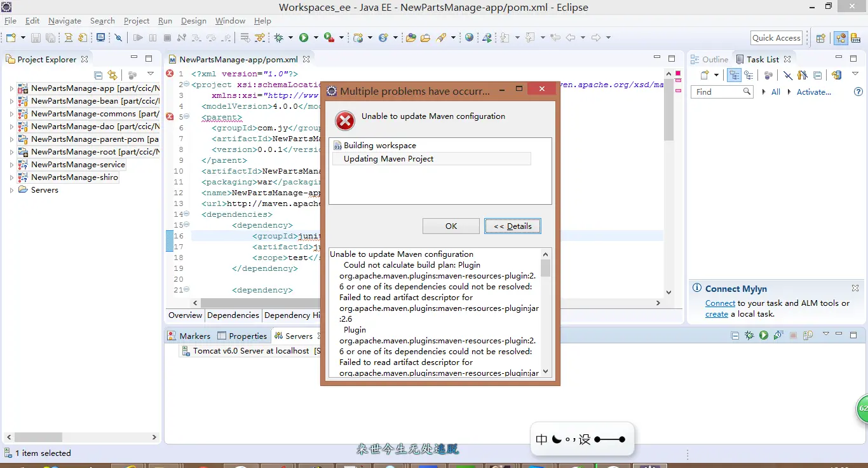Expand the Servers folder node
The height and width of the screenshot is (468, 868).
click(11, 190)
